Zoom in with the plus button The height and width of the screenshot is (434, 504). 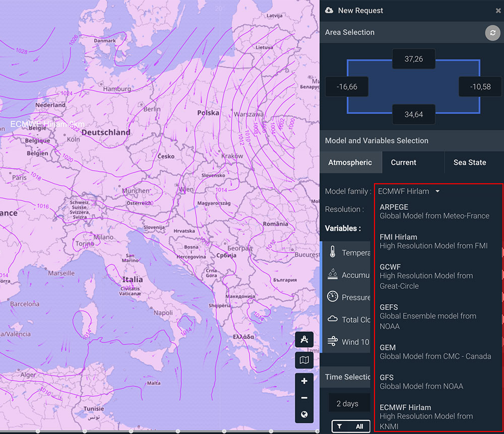(304, 381)
